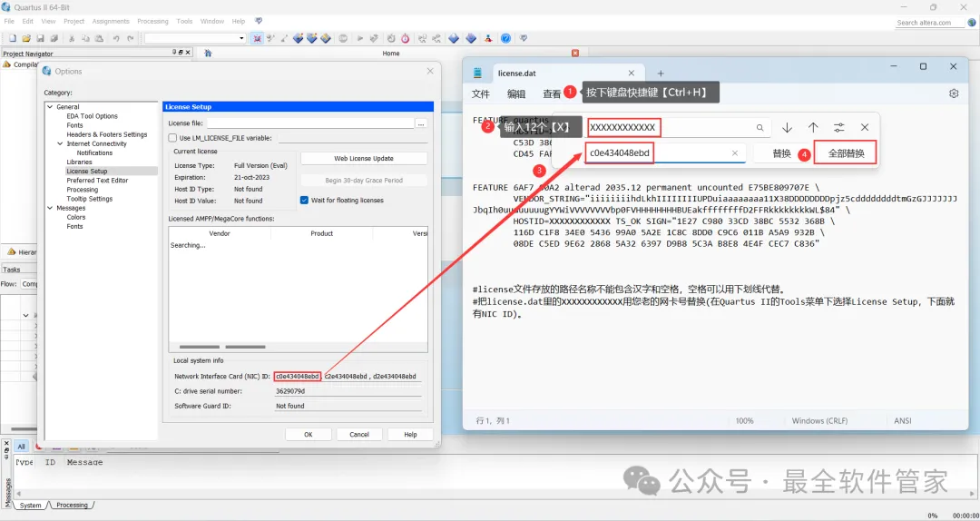Click the Search altera.com field
The width and height of the screenshot is (980, 521).
(929, 23)
